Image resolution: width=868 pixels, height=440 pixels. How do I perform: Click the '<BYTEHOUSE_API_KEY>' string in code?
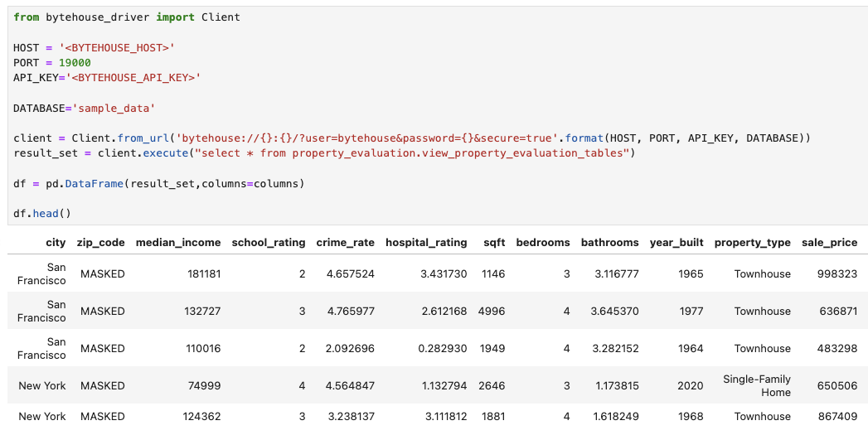coord(133,78)
